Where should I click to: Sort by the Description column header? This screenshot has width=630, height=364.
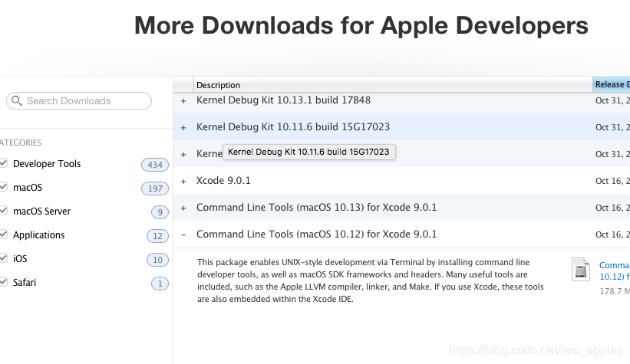(393, 85)
